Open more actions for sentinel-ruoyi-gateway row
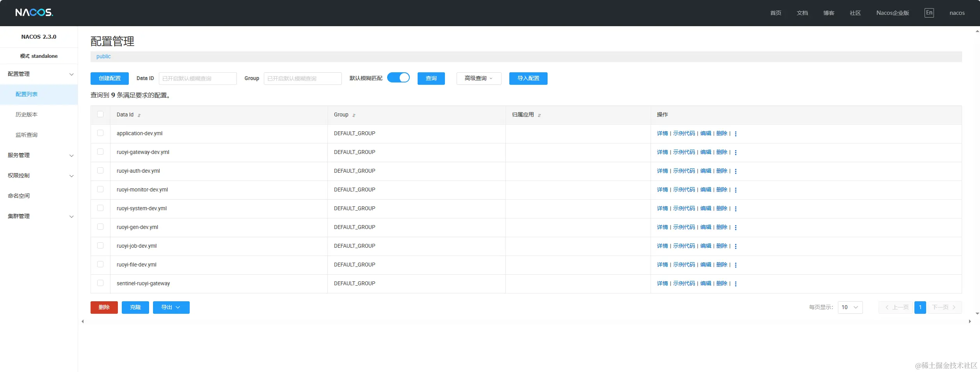This screenshot has width=980, height=372. tap(736, 284)
